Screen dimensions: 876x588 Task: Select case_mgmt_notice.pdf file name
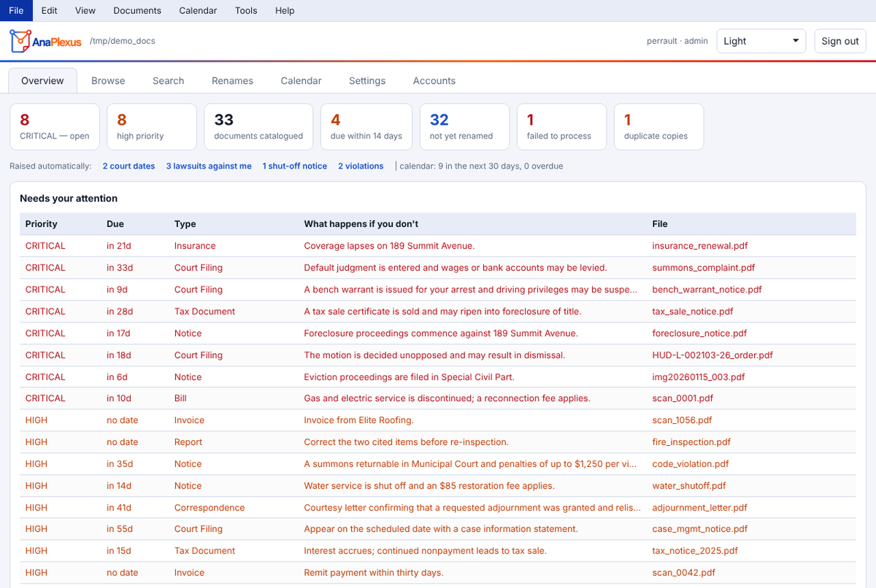pos(700,529)
